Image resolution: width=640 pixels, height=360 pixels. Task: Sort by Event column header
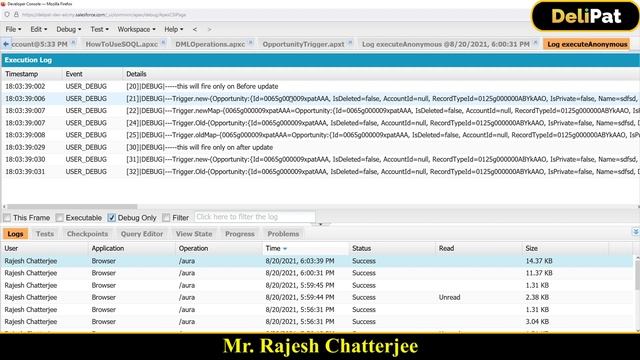tap(92, 74)
